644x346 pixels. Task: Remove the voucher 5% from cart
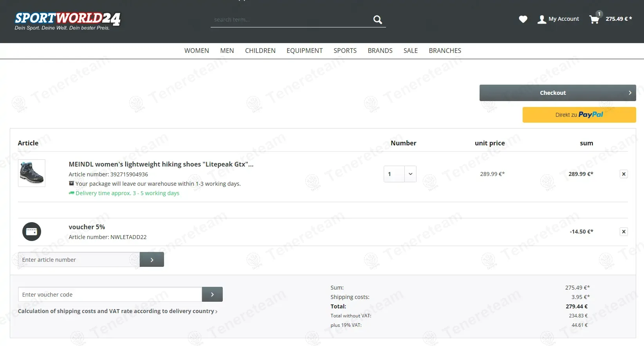(x=624, y=232)
